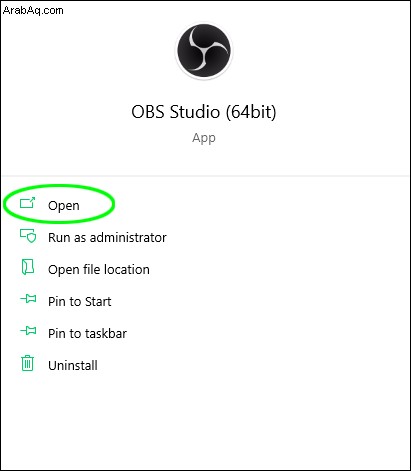This screenshot has height=471, width=411.
Task: Click the ArabAq.com watermark text
Action: click(33, 10)
